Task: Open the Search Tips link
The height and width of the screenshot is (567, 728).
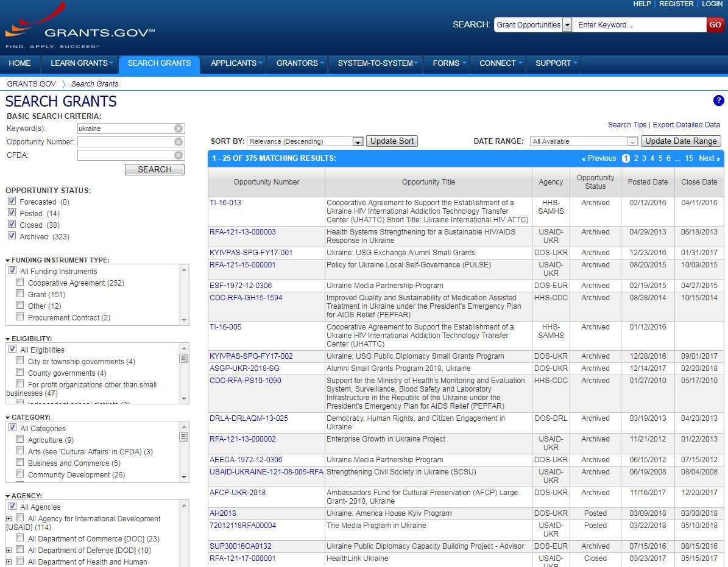Action: pyautogui.click(x=627, y=125)
